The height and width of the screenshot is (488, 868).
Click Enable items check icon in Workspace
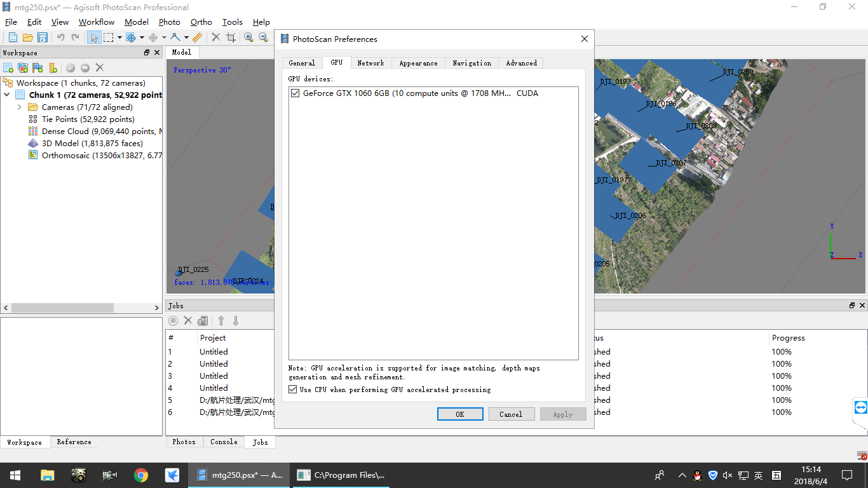pos(71,67)
